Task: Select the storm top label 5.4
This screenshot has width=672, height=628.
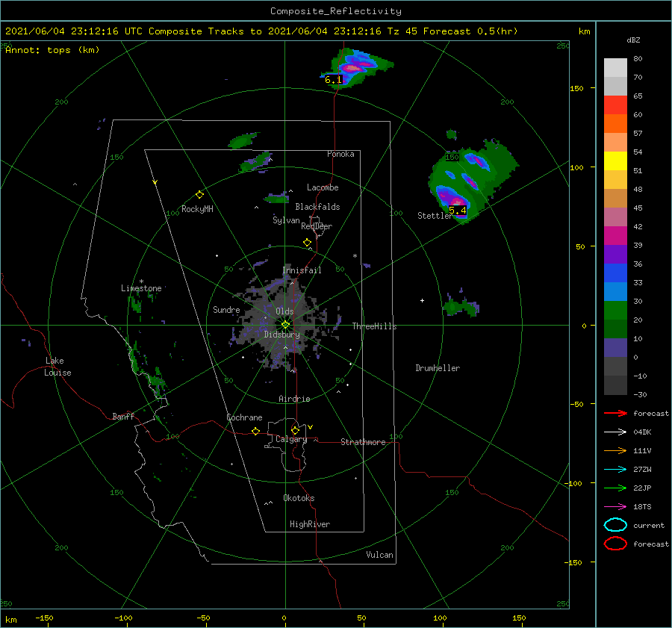Action: point(457,211)
